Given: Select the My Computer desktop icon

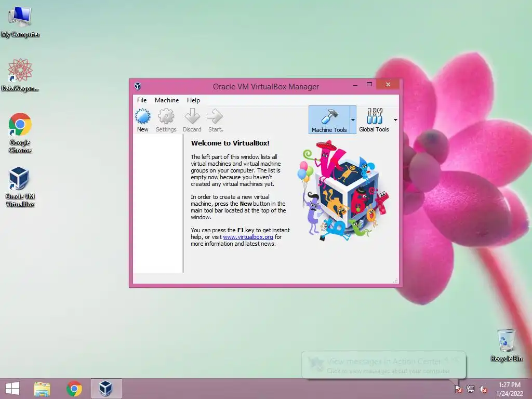Looking at the screenshot, I should pyautogui.click(x=20, y=21).
